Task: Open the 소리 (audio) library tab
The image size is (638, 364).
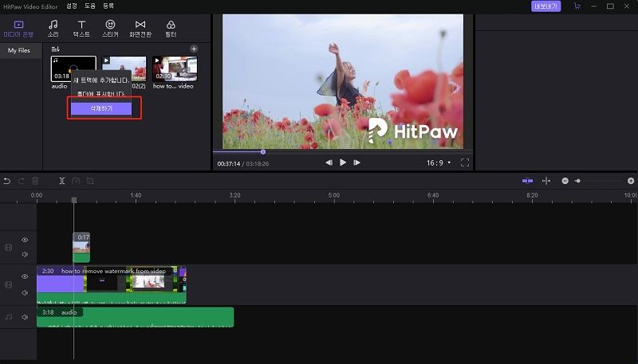Action: (x=53, y=29)
